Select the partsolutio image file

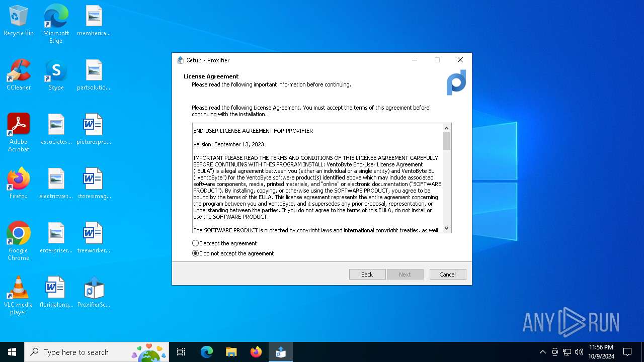(94, 75)
